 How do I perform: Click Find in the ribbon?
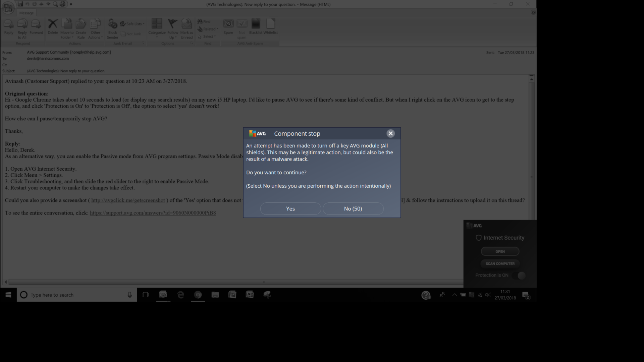204,21
